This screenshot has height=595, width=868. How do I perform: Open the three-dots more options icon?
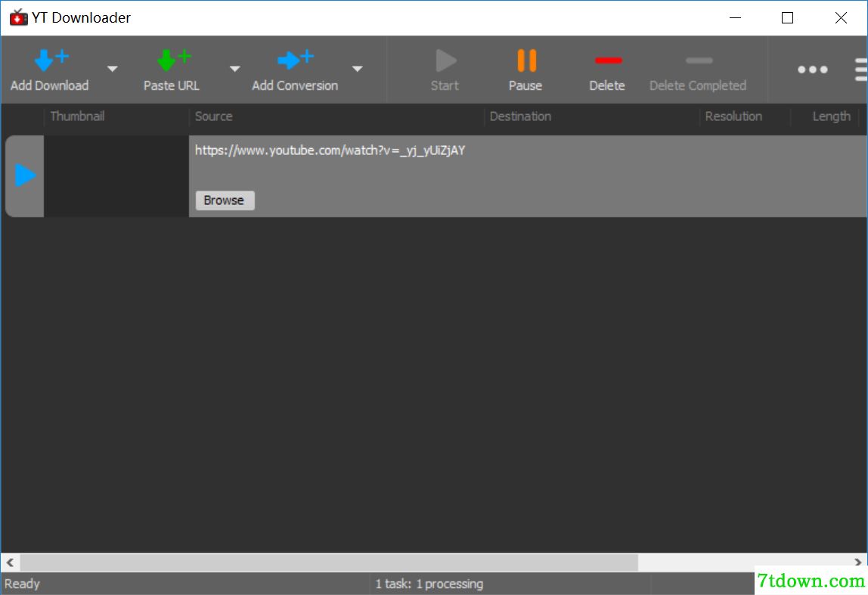pos(812,70)
